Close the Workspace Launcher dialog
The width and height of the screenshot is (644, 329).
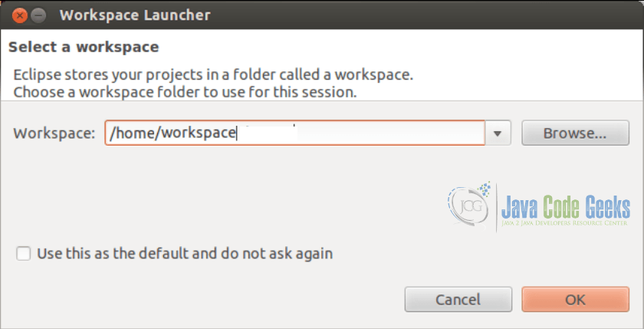[x=19, y=15]
